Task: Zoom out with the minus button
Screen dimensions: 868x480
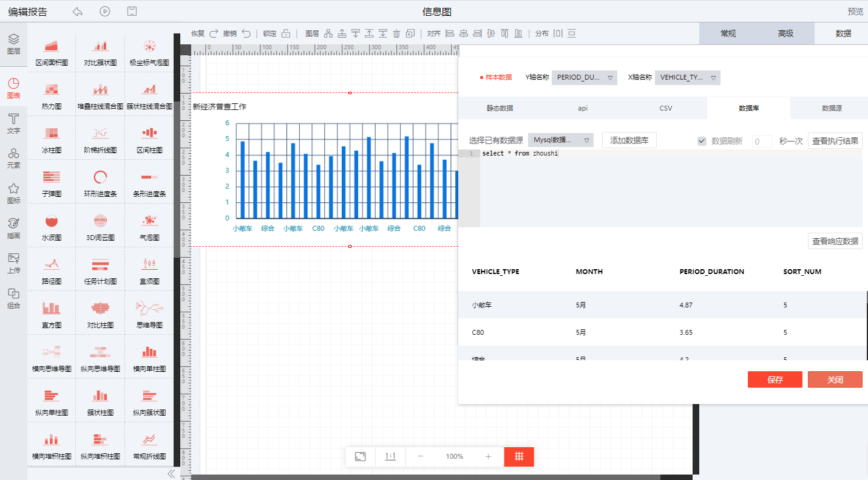Action: click(421, 456)
